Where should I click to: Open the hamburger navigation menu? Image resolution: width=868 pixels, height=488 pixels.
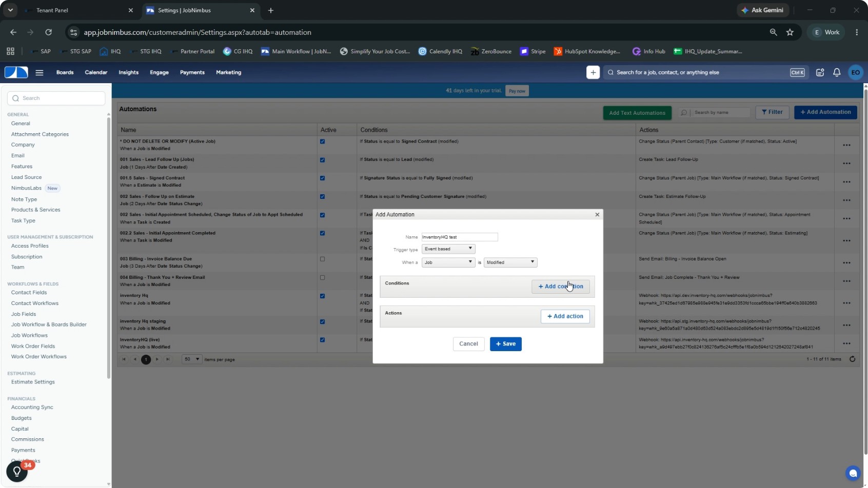click(40, 73)
